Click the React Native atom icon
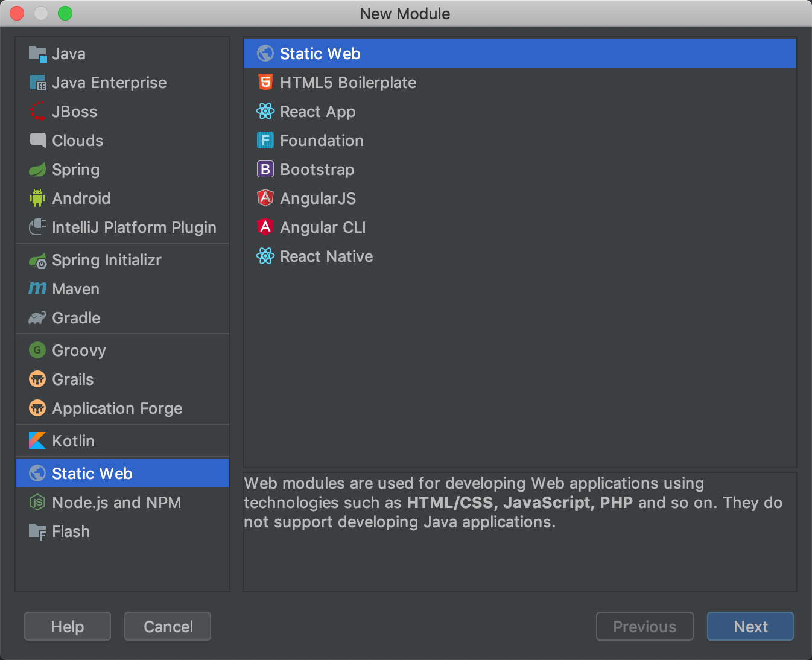The width and height of the screenshot is (812, 660). (x=265, y=256)
